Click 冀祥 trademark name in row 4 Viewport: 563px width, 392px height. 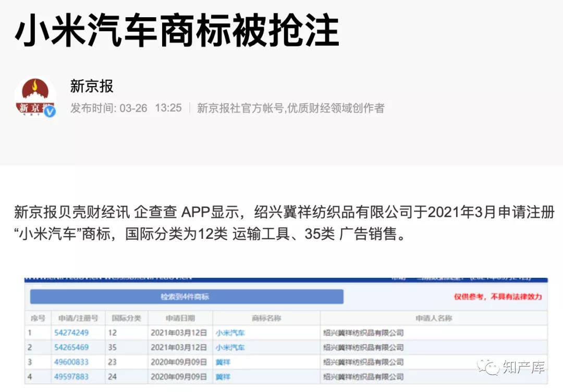coord(223,376)
